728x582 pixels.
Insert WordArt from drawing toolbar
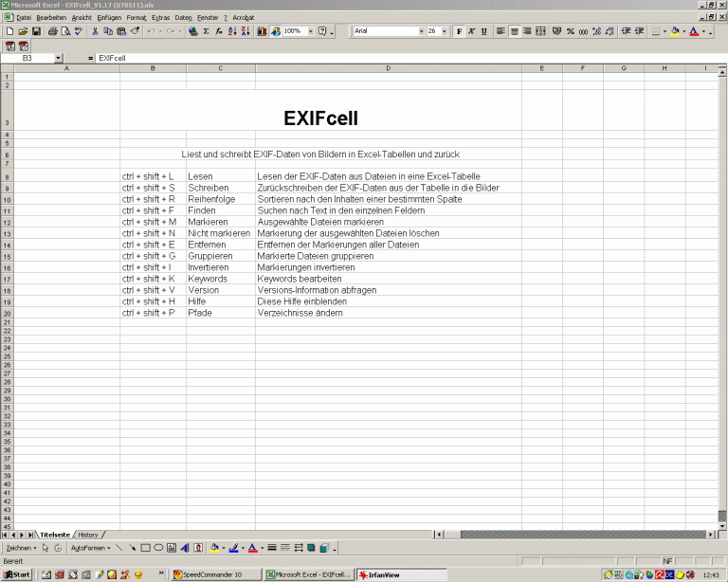pos(185,548)
